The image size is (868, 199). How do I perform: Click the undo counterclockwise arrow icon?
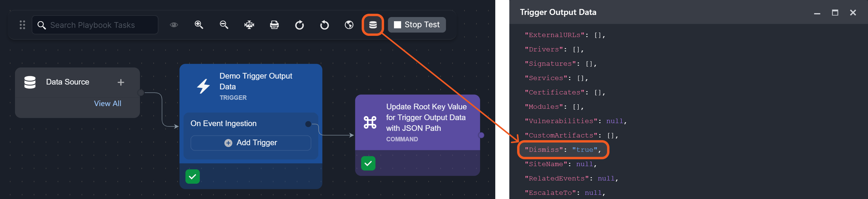(x=324, y=25)
